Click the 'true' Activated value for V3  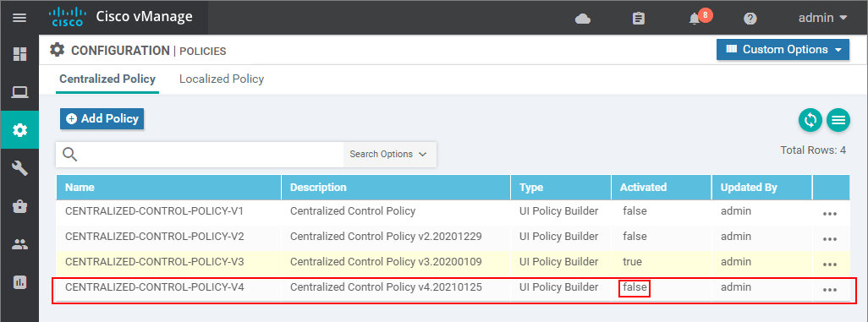[x=632, y=262]
